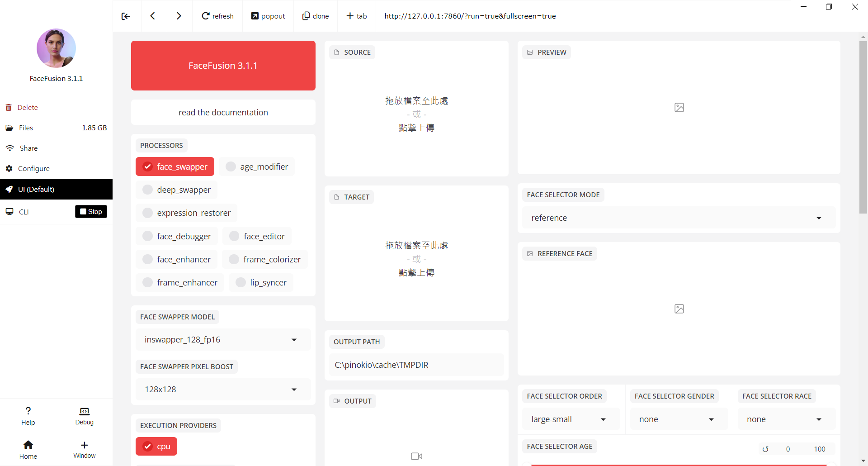This screenshot has height=466, width=868.
Task: Toggle cpu execution provider
Action: (x=156, y=446)
